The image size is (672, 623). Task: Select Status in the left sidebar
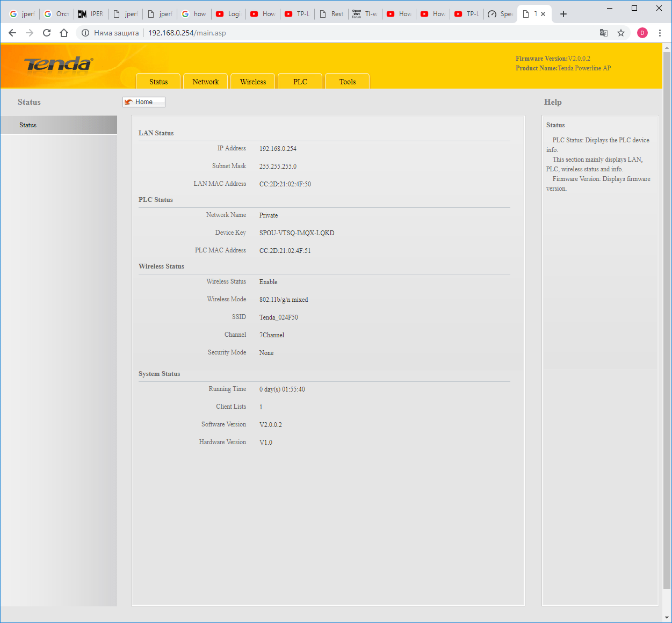[x=59, y=125]
